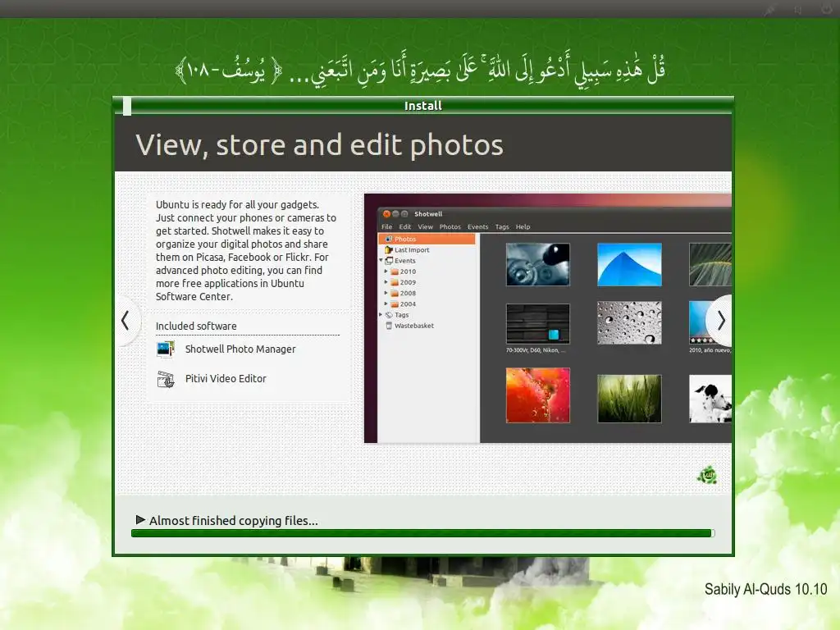Click the 2004 folder icon

point(395,304)
